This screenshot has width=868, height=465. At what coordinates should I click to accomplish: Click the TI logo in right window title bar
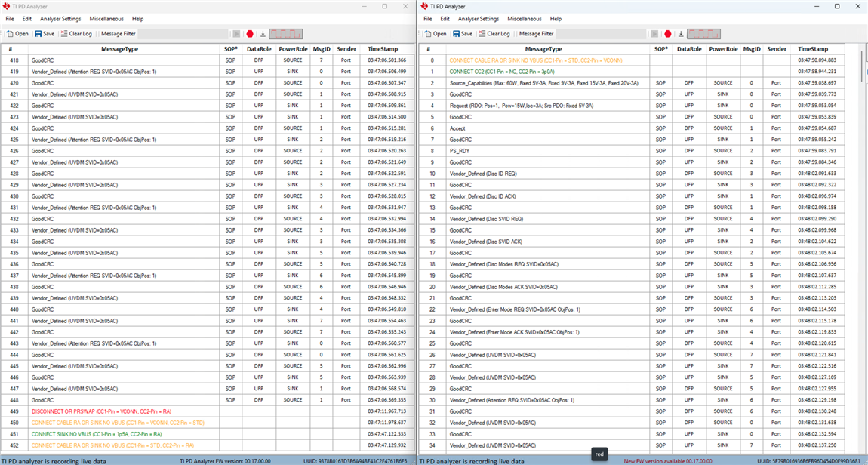[424, 6]
